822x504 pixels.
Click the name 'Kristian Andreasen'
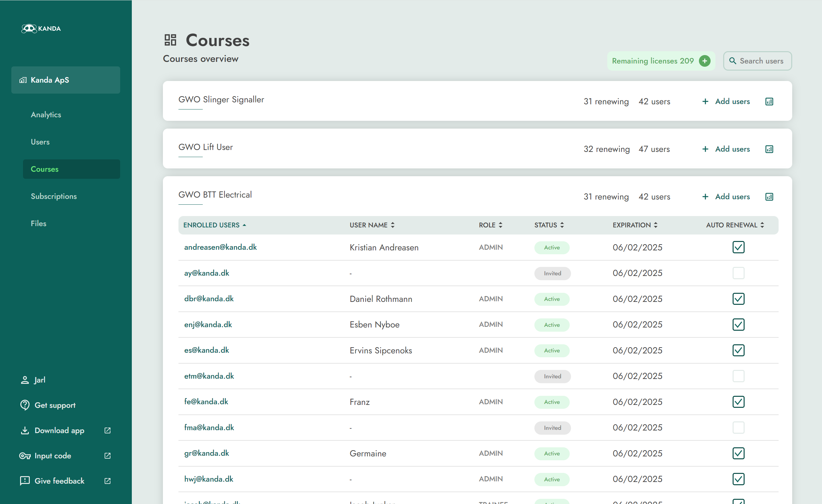pyautogui.click(x=384, y=247)
